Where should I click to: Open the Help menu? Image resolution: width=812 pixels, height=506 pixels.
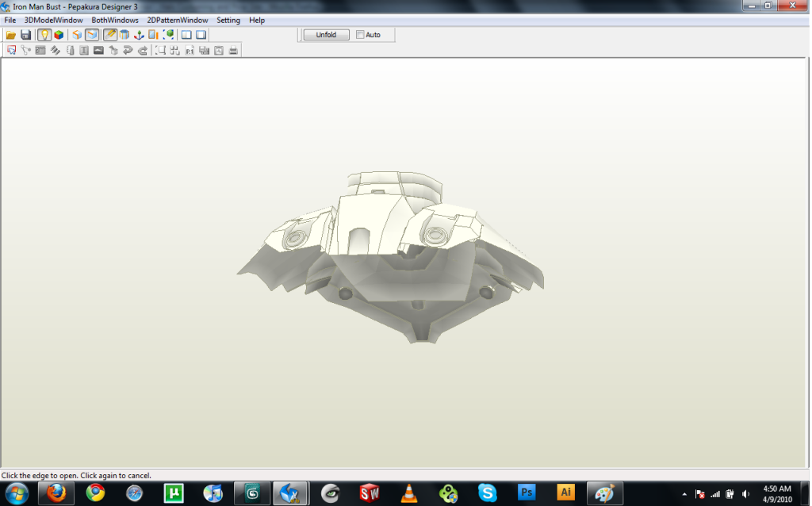[x=257, y=20]
